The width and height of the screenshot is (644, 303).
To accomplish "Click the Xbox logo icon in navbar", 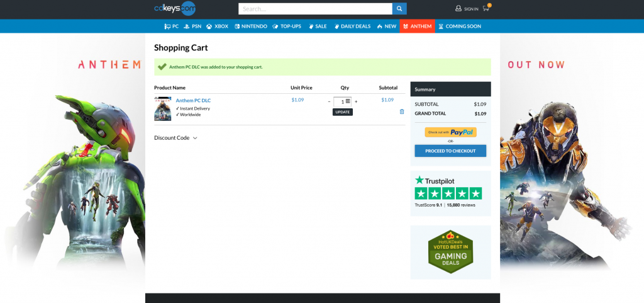I will (x=209, y=26).
